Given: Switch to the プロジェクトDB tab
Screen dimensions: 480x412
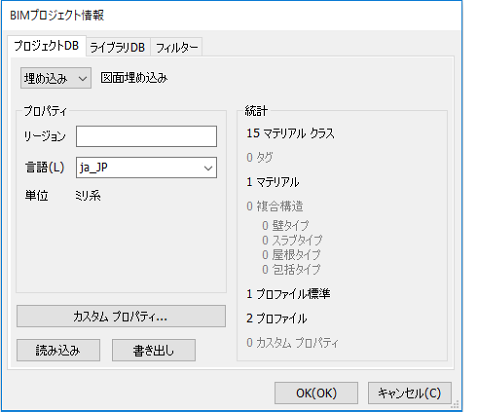Looking at the screenshot, I should pos(47,46).
